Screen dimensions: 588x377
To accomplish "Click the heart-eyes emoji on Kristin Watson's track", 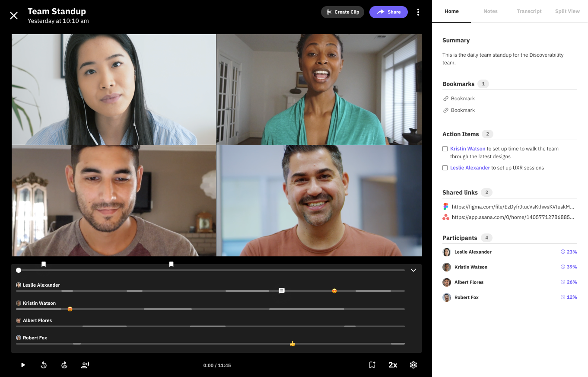I will 70,309.
